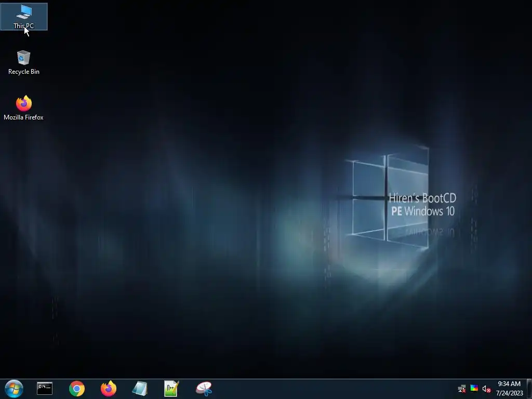Launch Firefox from the taskbar
Image resolution: width=532 pixels, height=399 pixels.
[x=109, y=389]
